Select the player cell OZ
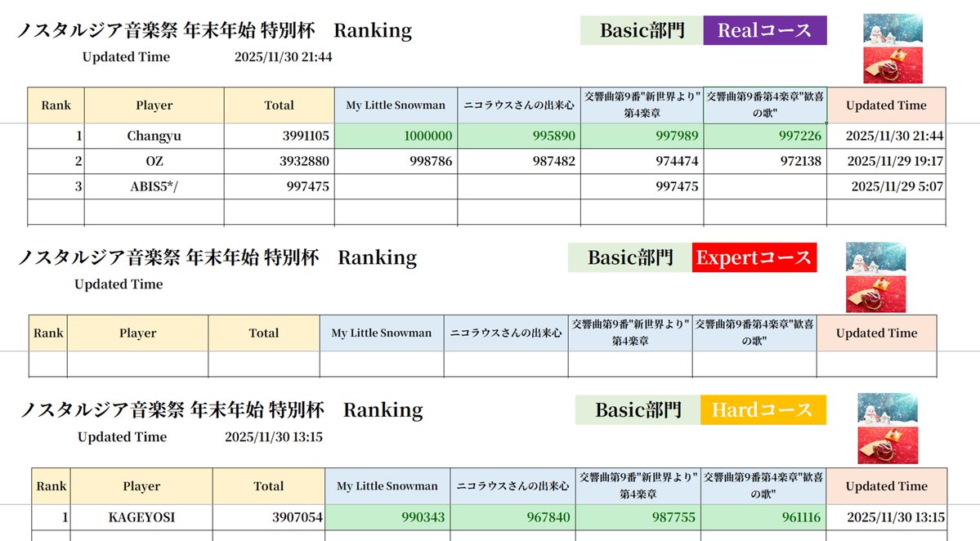 154,161
